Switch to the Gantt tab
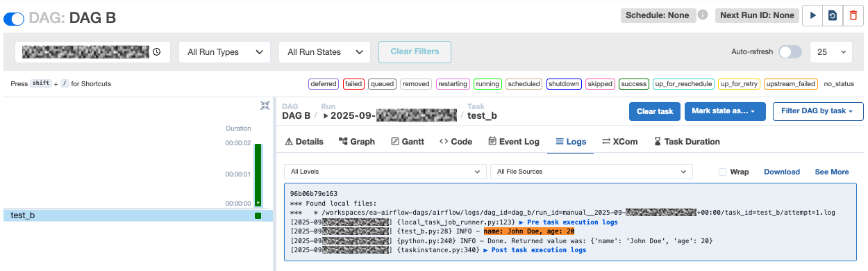868x271 pixels. click(x=408, y=141)
